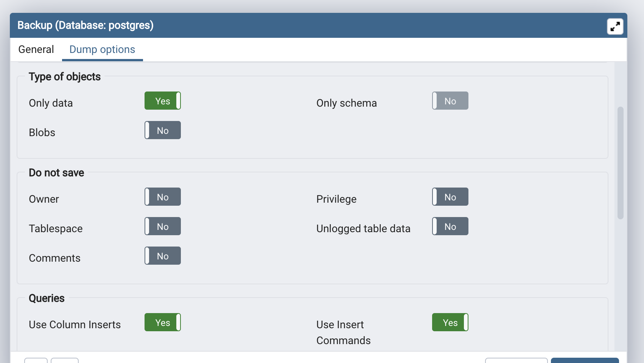Click the Unlogged table data text label
644x363 pixels.
click(363, 229)
